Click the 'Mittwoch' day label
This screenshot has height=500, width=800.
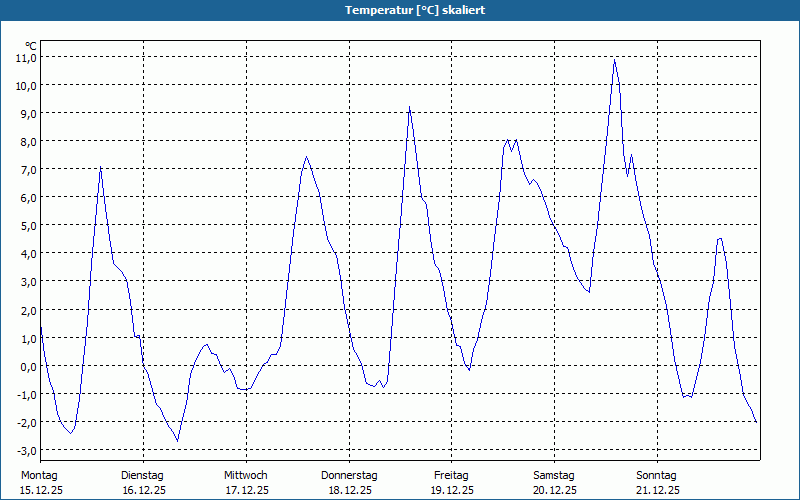[245, 476]
